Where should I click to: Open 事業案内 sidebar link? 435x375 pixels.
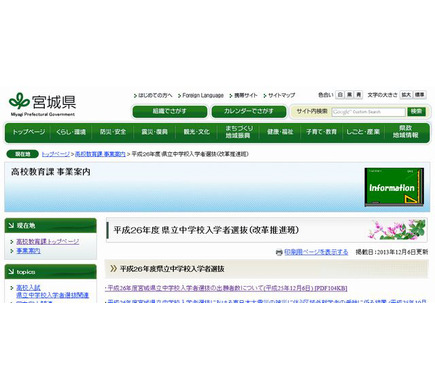point(28,251)
